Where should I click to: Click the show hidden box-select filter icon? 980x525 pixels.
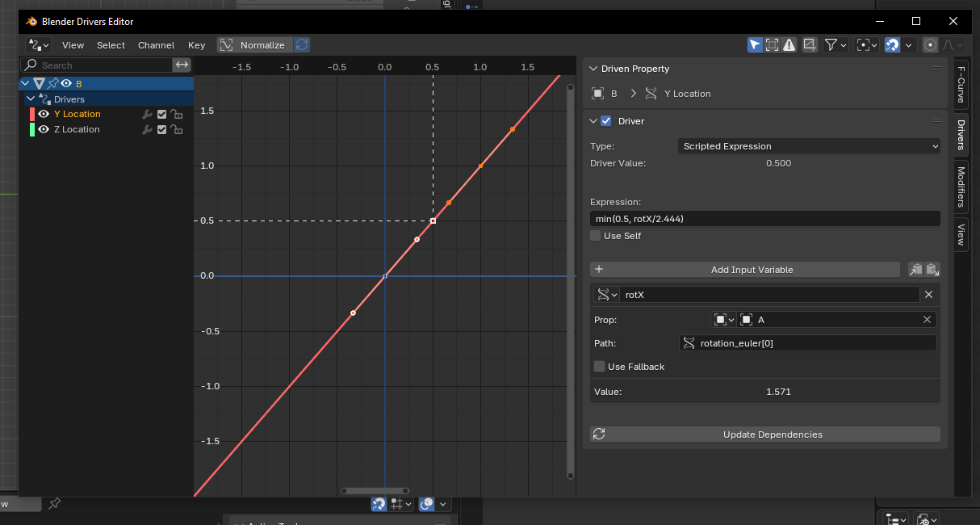[772, 45]
